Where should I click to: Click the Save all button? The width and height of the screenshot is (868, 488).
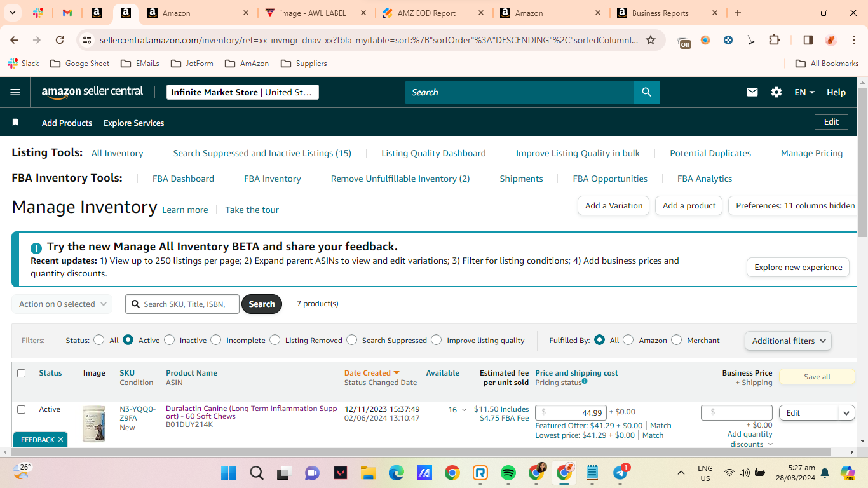pos(817,377)
